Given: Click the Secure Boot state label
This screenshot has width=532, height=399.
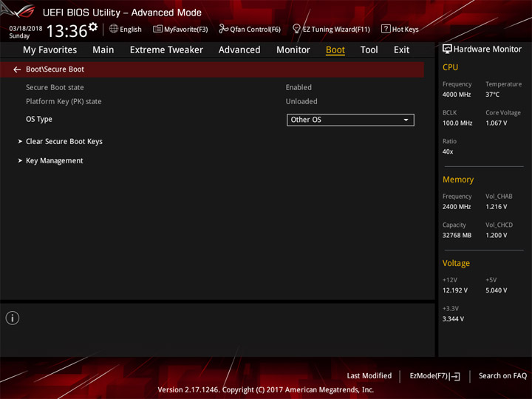Looking at the screenshot, I should [55, 87].
